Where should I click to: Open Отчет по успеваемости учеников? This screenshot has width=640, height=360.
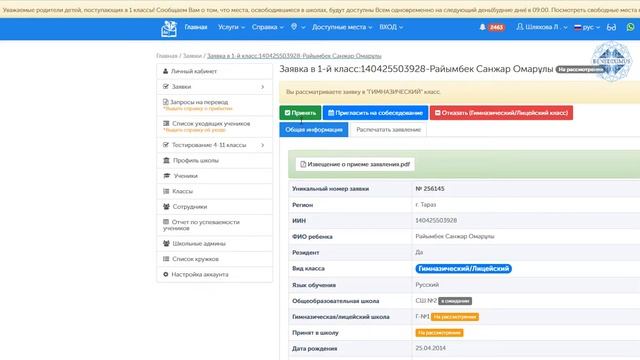coord(215,225)
